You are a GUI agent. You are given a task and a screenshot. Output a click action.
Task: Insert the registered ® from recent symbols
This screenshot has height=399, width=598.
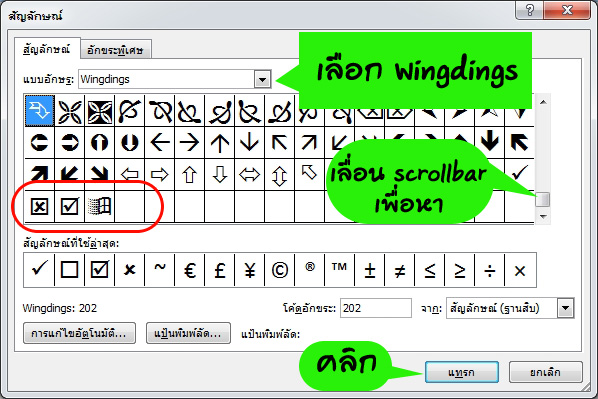pos(309,270)
